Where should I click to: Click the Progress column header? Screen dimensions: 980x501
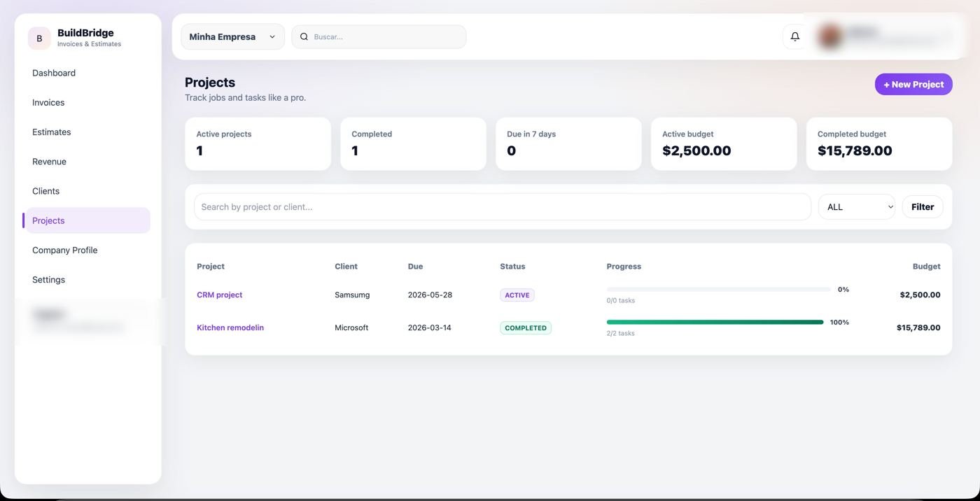pos(624,266)
